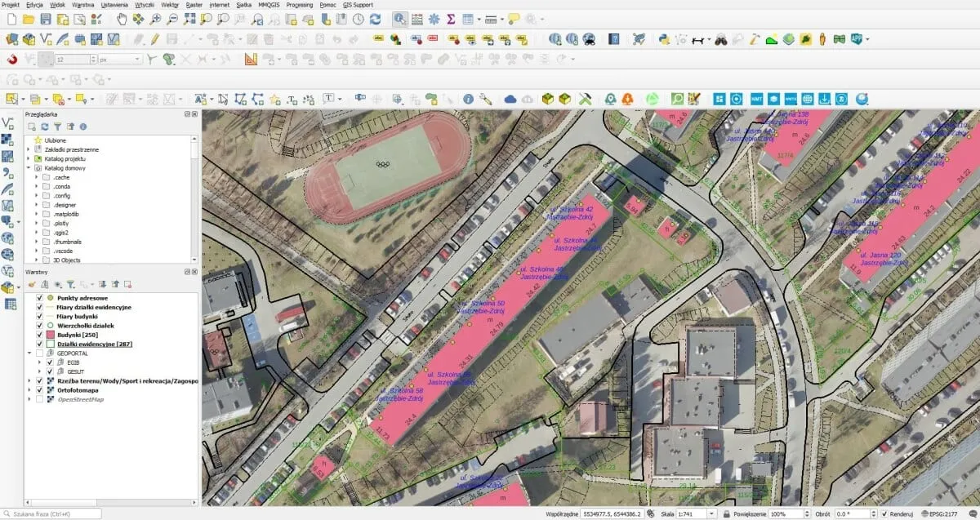This screenshot has height=520, width=980.
Task: Open the Processing Toolbox gear icon
Action: pyautogui.click(x=434, y=18)
